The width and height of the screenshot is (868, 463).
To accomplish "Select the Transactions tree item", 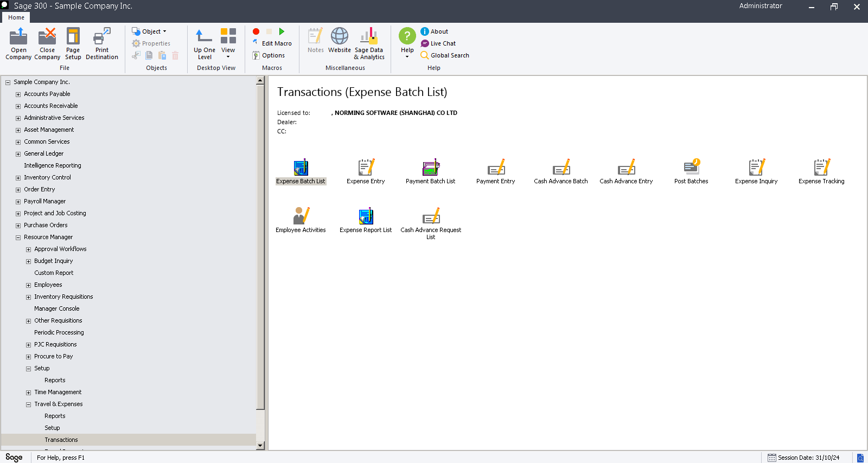I will point(61,440).
